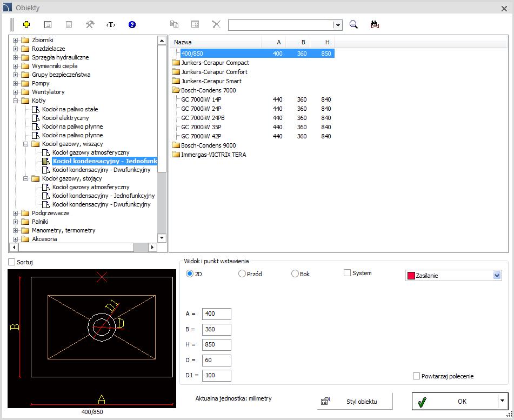This screenshot has width=514, height=420.
Task: Open help with blue question mark icon
Action: coord(132,24)
